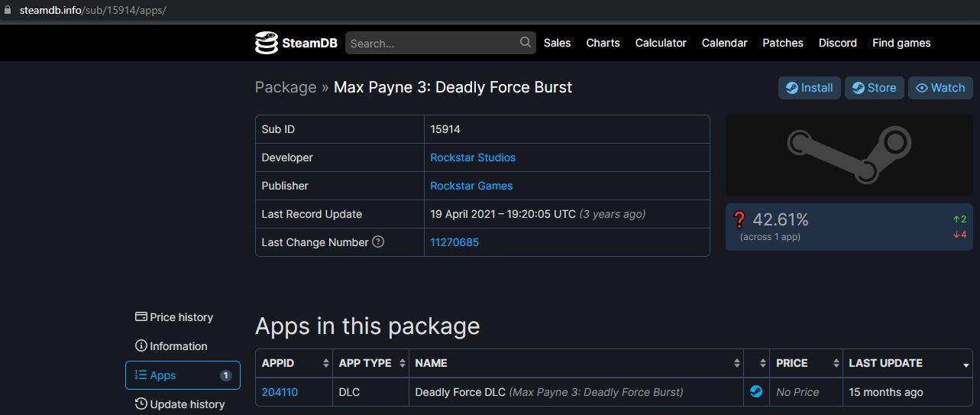
Task: Open the Charts menu item
Action: [x=603, y=43]
